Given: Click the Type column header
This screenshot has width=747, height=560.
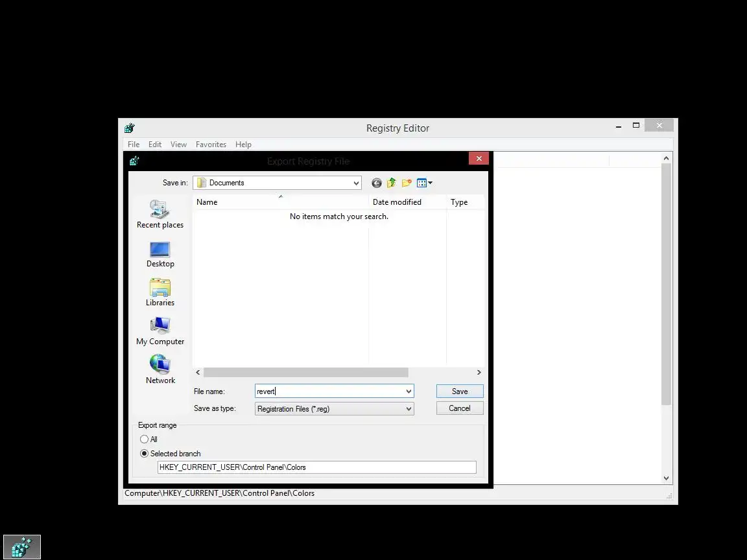Looking at the screenshot, I should 465,202.
